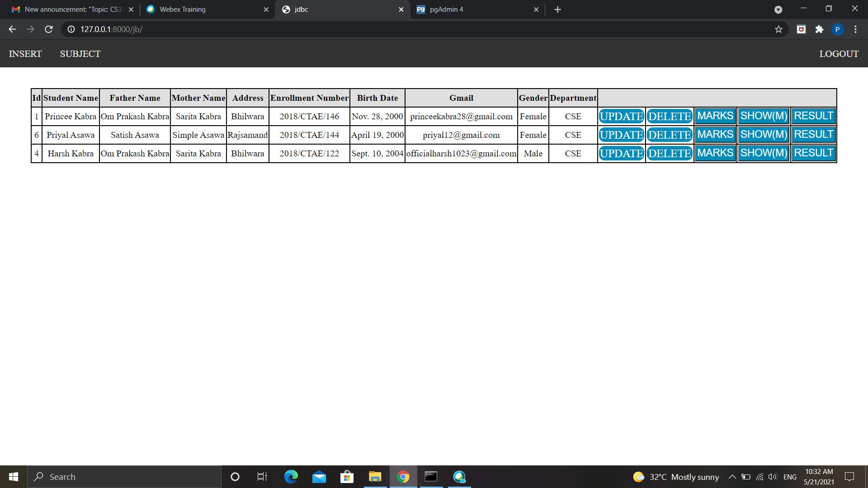Click the profile avatar P icon
868x488 pixels.
[x=837, y=29]
